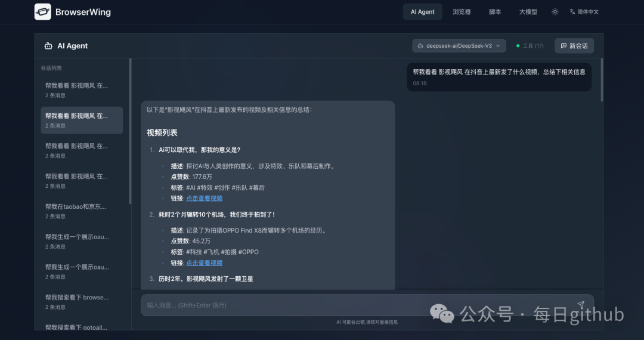Open the first 帮我看看 影视飓风 conversation
644x340 pixels.
[x=82, y=90]
